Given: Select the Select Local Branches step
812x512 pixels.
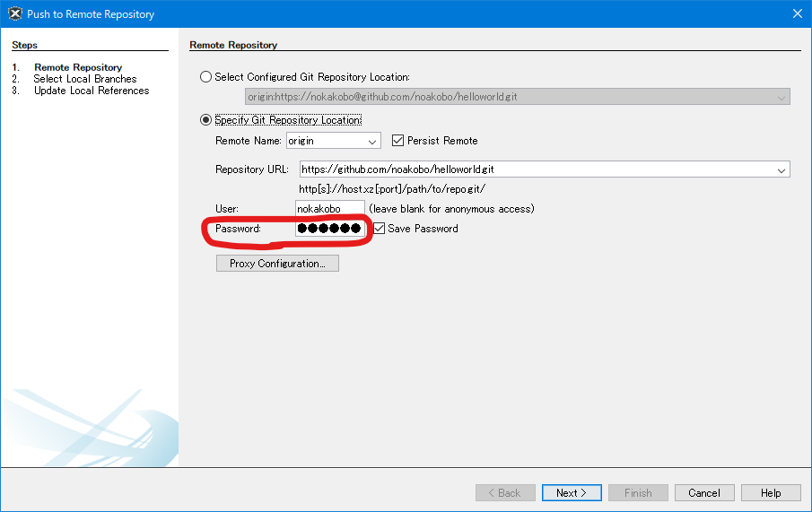Looking at the screenshot, I should tap(85, 79).
